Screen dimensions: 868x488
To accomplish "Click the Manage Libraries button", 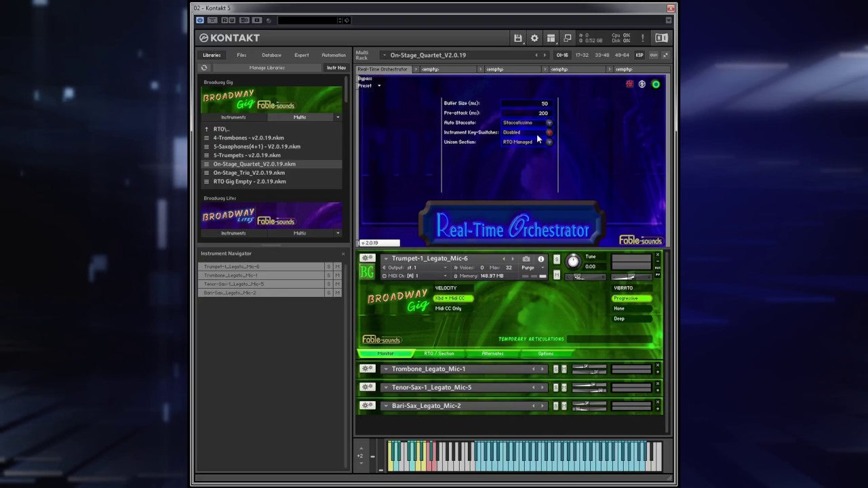I will click(267, 68).
